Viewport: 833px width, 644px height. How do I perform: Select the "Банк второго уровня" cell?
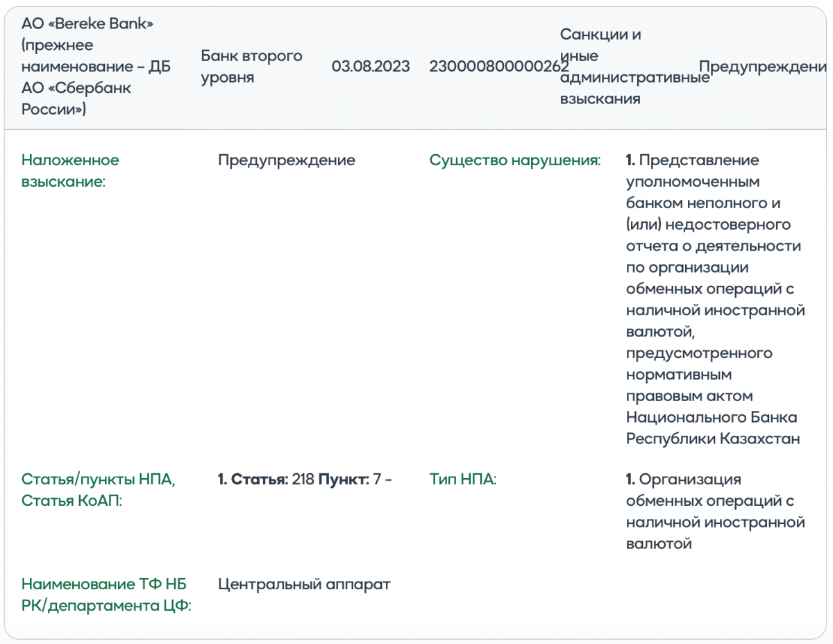[251, 67]
